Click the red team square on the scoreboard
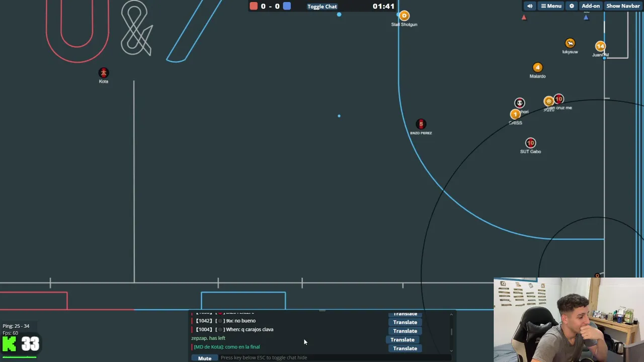Viewport: 644px width, 362px height. (254, 6)
